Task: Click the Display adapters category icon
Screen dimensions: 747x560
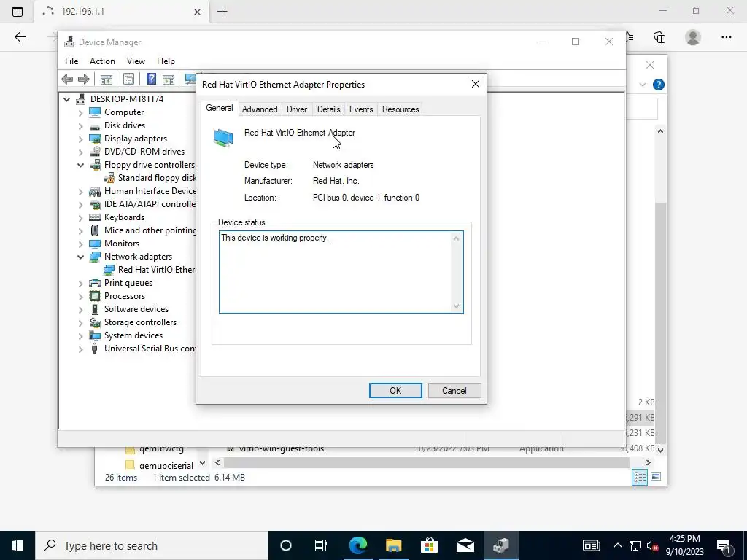Action: (96, 139)
